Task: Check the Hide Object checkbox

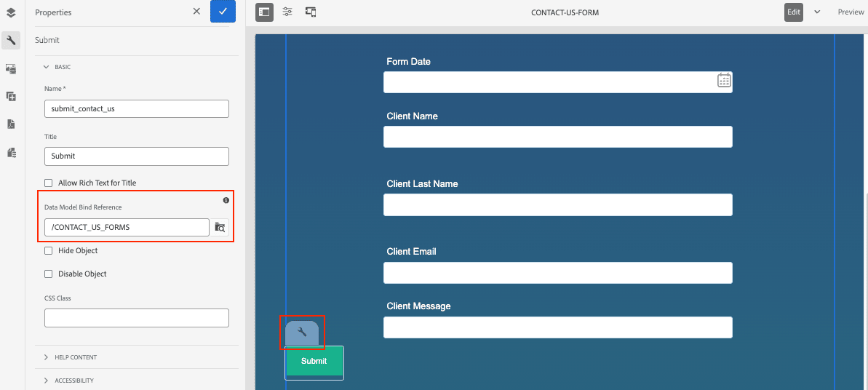Action: click(48, 250)
